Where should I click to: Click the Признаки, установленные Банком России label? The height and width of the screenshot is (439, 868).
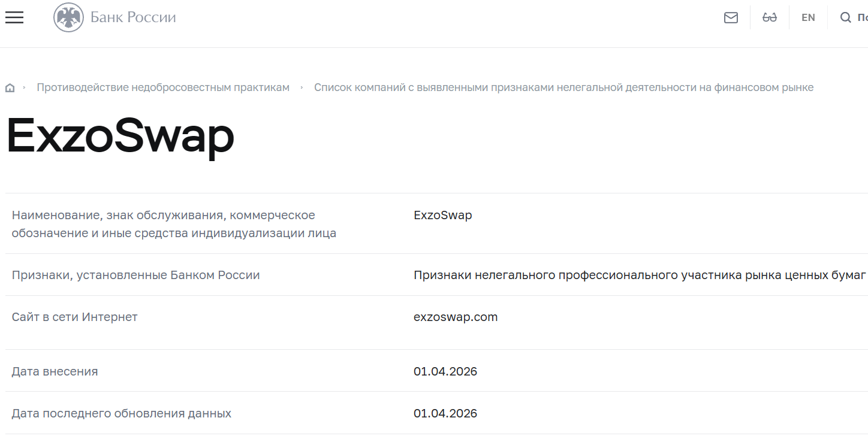pyautogui.click(x=135, y=274)
